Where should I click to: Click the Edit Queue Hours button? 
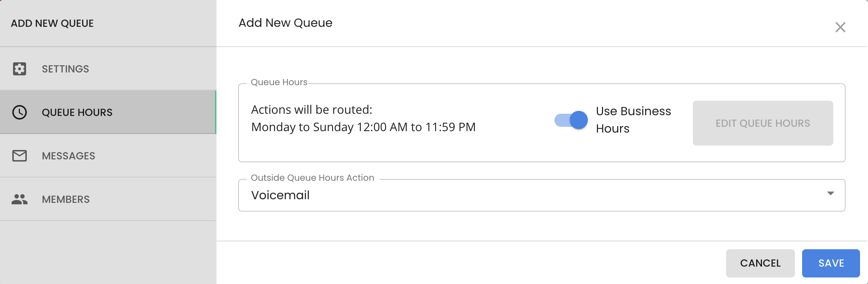coord(763,123)
